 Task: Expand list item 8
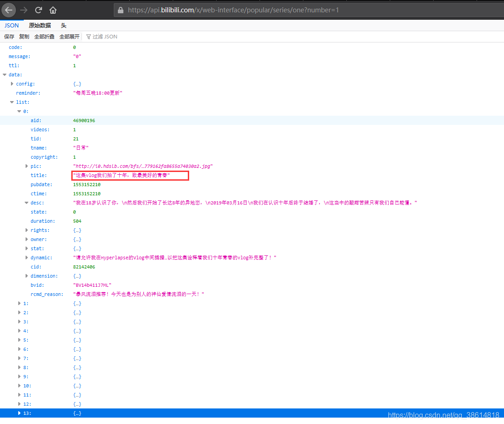[x=19, y=367]
